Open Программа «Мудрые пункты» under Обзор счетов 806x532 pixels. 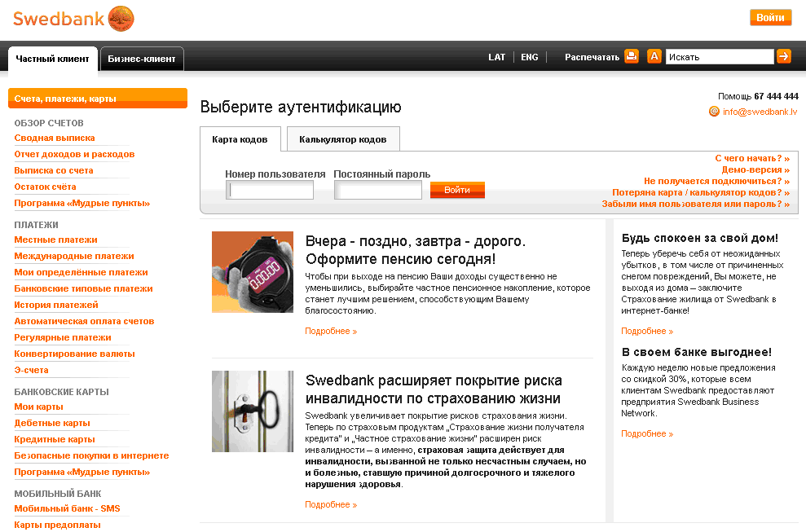coord(82,203)
